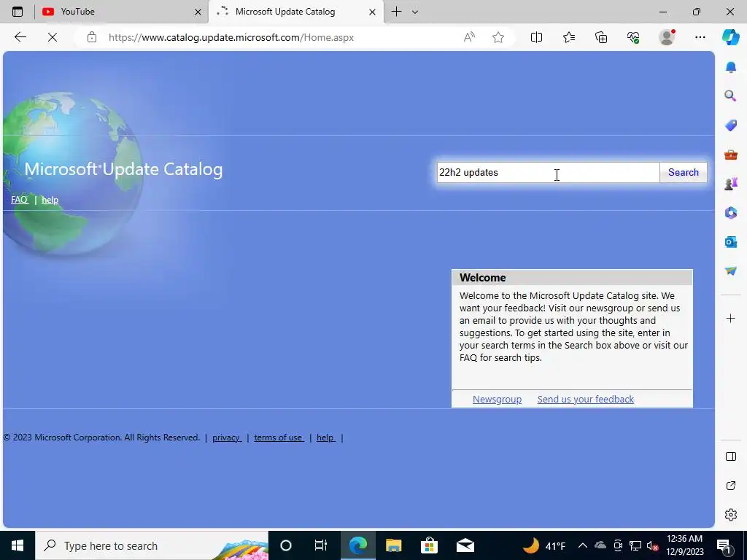Close the Microsoft Update Catalog tab

[373, 12]
